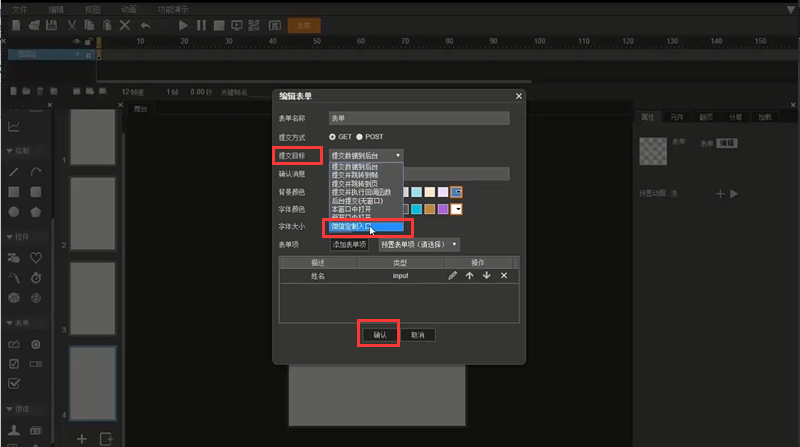Click the cut scissors icon
800x447 pixels.
(x=72, y=25)
